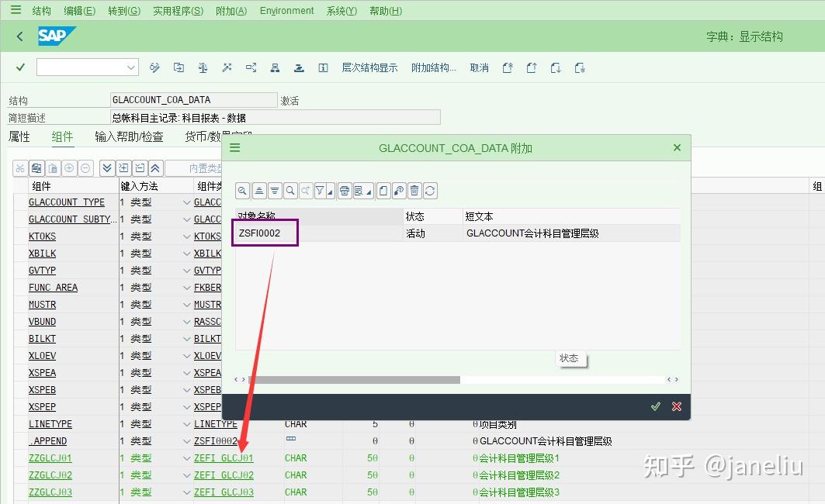Click the Refresh icon in the dialog toolbar
The image size is (825, 504).
(429, 190)
